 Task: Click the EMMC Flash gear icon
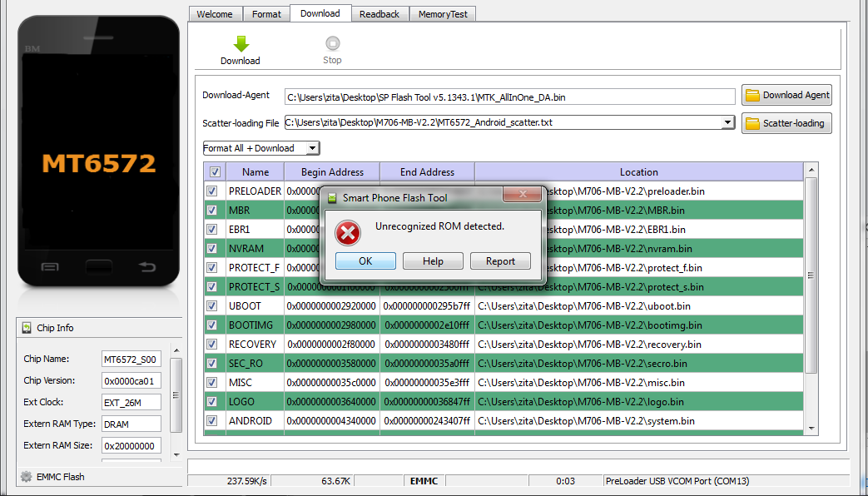[26, 477]
